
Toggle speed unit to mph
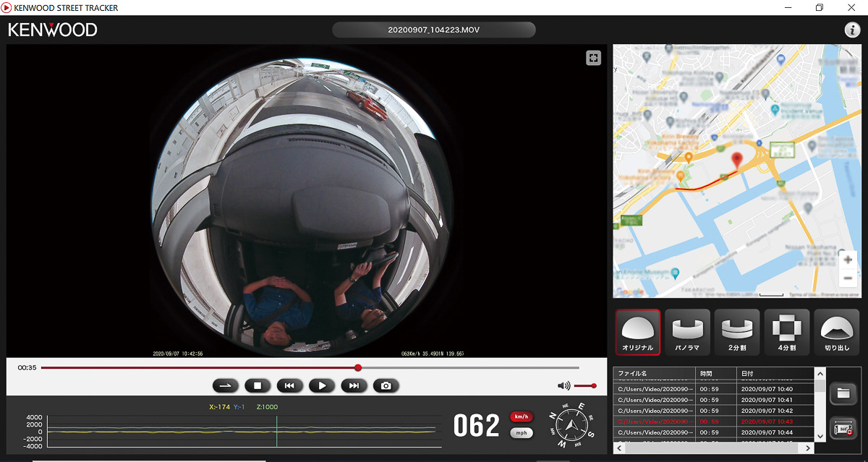point(522,433)
